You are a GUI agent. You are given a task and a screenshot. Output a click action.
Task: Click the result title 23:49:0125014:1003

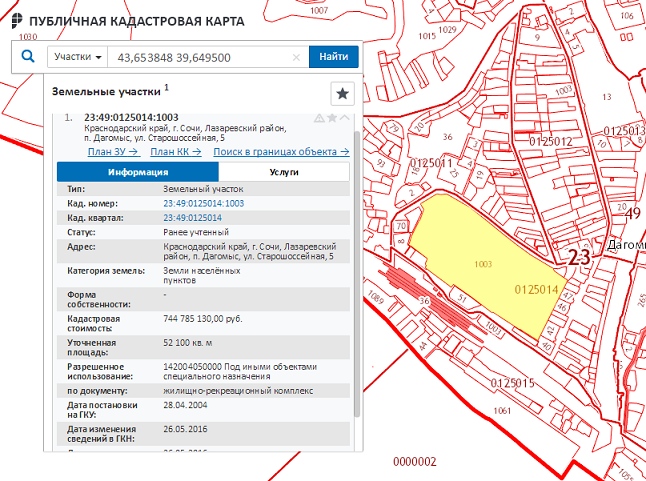click(x=131, y=117)
